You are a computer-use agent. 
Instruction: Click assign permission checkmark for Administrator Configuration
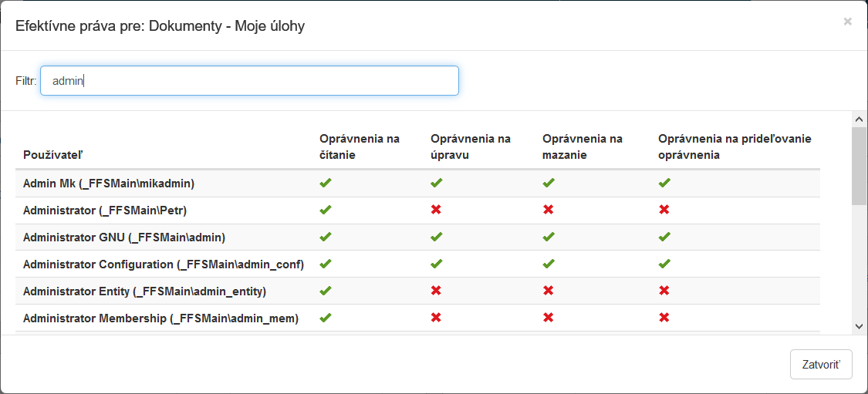click(664, 264)
